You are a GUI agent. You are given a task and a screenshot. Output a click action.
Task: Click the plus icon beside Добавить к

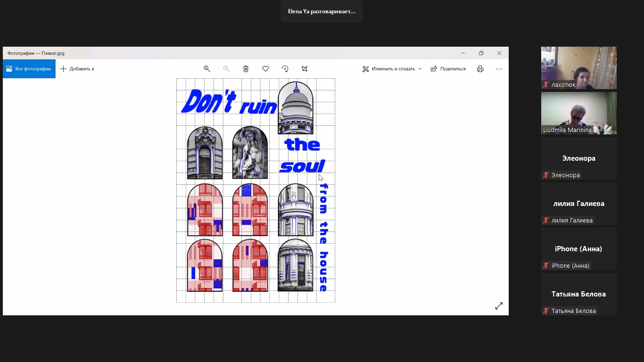pos(63,69)
